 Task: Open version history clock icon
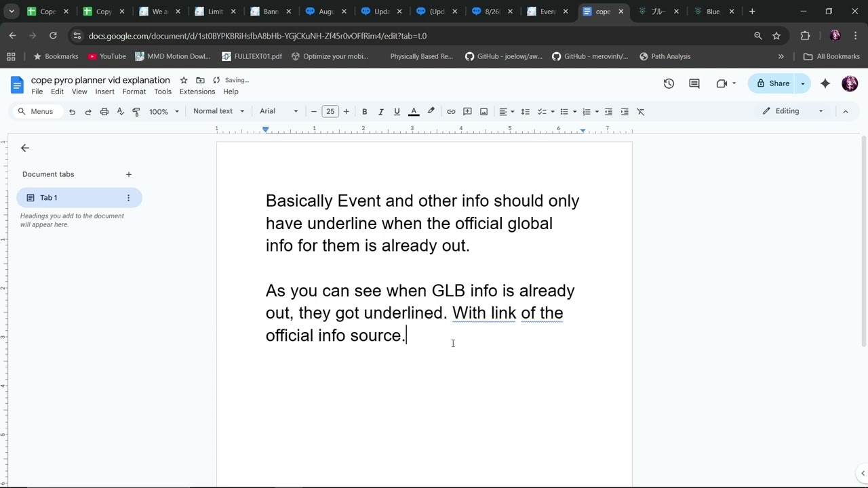669,83
